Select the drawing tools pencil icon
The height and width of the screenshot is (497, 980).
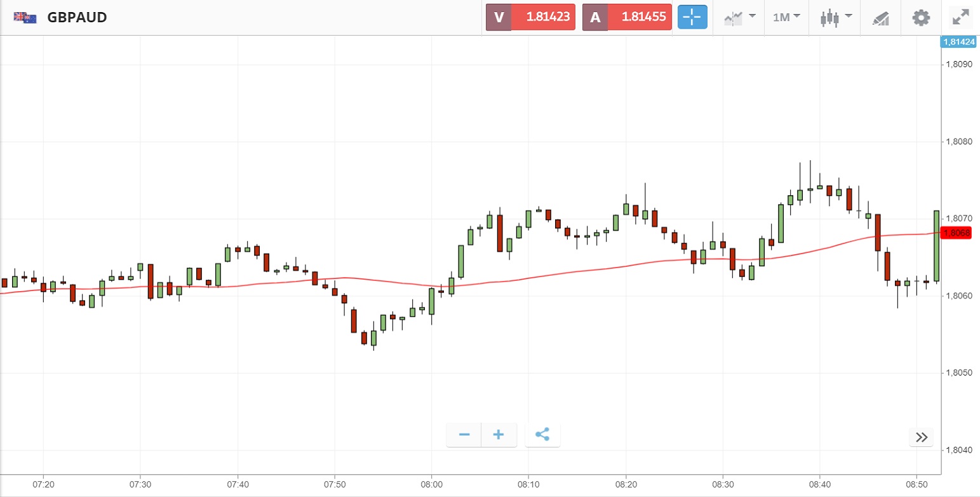click(x=880, y=17)
